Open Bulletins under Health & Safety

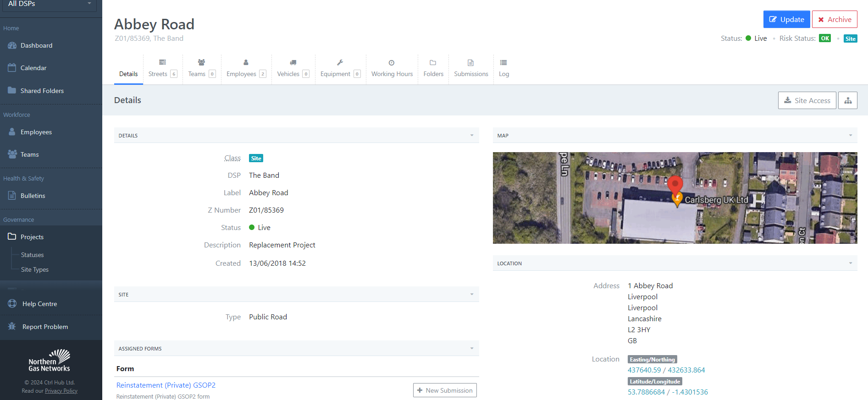click(33, 196)
